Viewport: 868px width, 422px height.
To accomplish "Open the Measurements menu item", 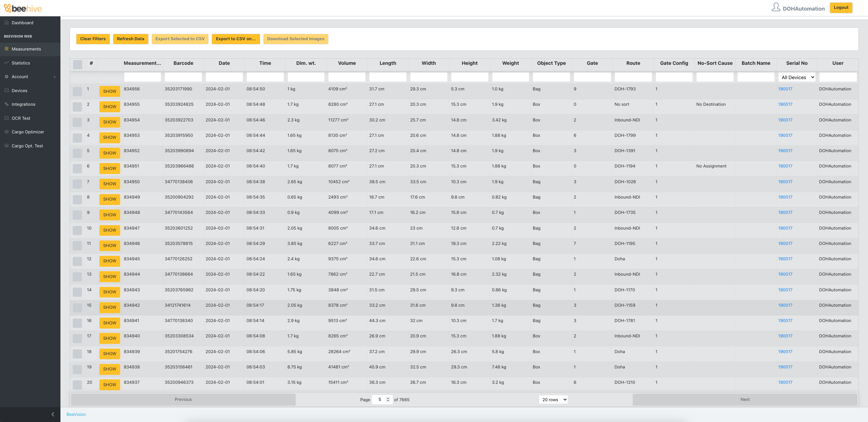I will [x=26, y=49].
